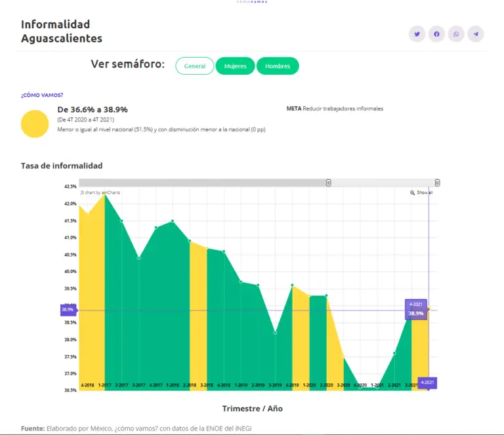Click the 3-2019 data point at 38.2%
This screenshot has height=435, width=504.
coord(275,333)
